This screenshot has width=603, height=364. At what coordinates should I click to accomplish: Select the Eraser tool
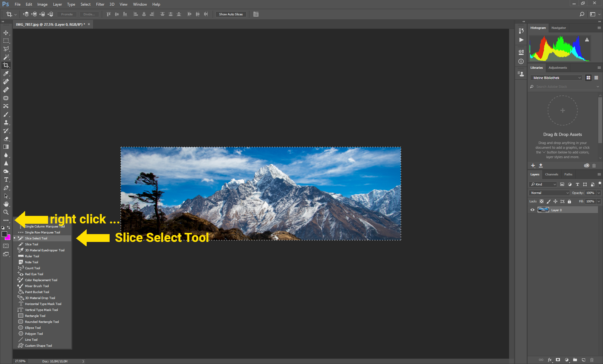click(x=6, y=139)
